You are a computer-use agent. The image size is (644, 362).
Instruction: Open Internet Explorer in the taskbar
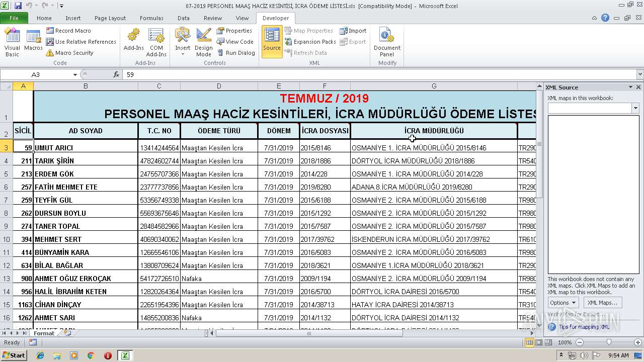40,355
